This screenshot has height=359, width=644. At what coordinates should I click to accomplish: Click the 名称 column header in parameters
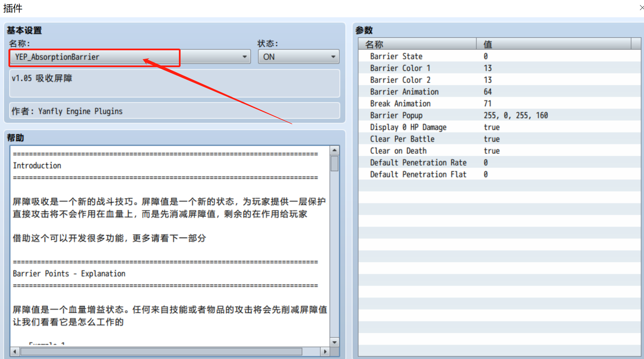tap(417, 44)
